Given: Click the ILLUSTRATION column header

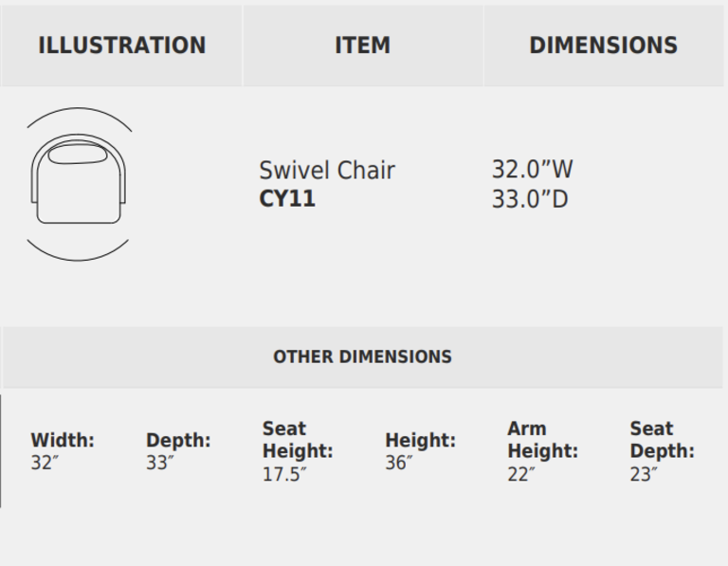Looking at the screenshot, I should 121,46.
